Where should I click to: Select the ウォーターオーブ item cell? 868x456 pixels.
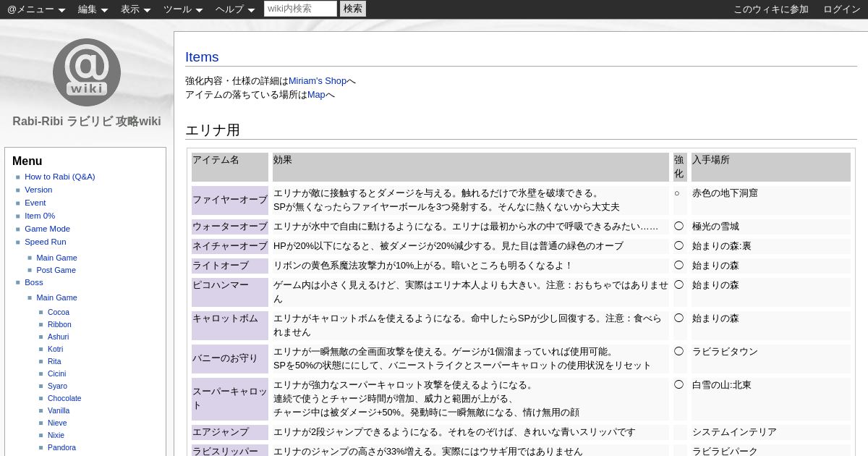230,227
